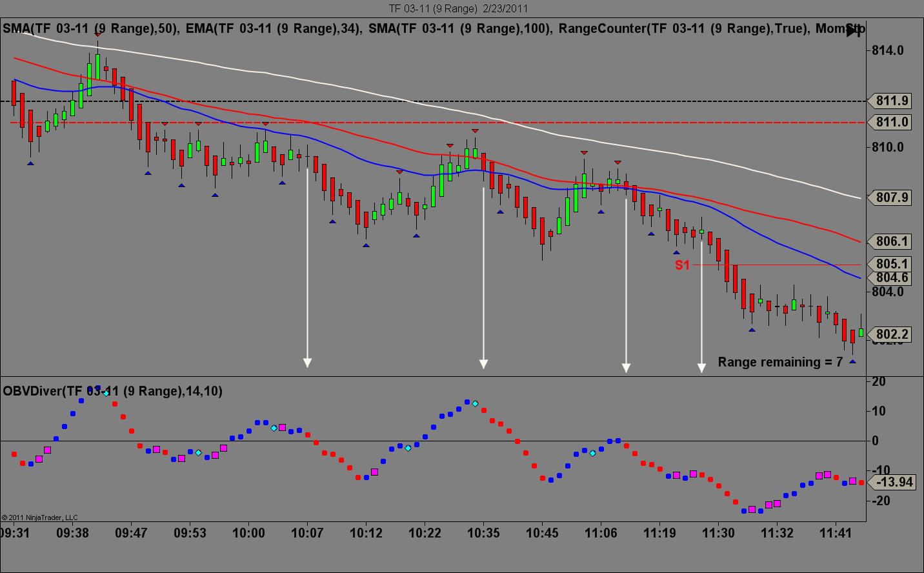Click the OBVDiver indicator label
Viewport: 924px width, 573px height.
pyautogui.click(x=112, y=391)
